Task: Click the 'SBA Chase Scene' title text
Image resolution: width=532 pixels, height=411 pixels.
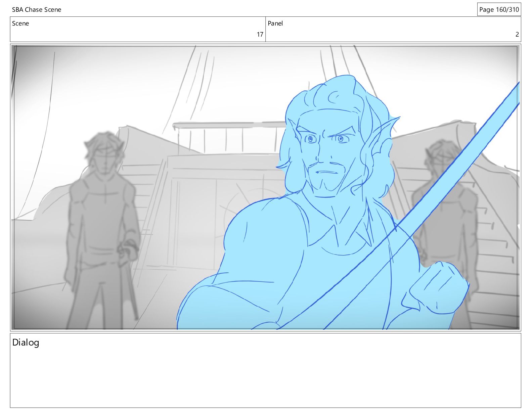Action: [37, 10]
